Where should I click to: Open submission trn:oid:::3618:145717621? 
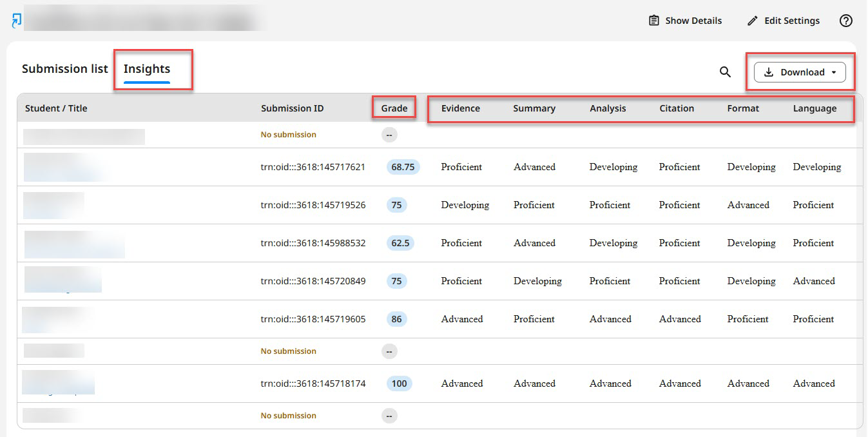pos(313,167)
